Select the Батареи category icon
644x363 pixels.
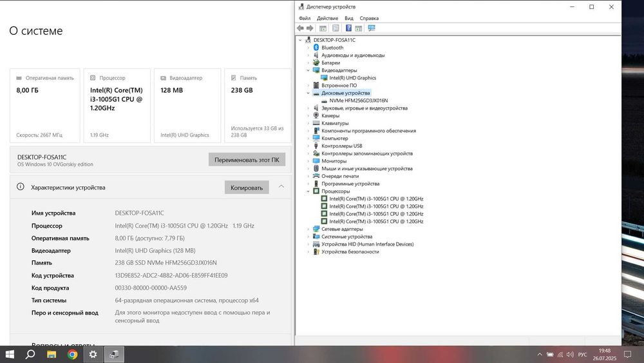click(316, 63)
